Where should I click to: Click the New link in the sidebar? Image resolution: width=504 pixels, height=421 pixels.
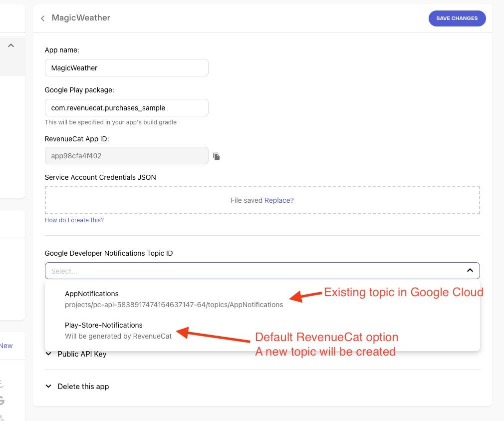[x=6, y=346]
